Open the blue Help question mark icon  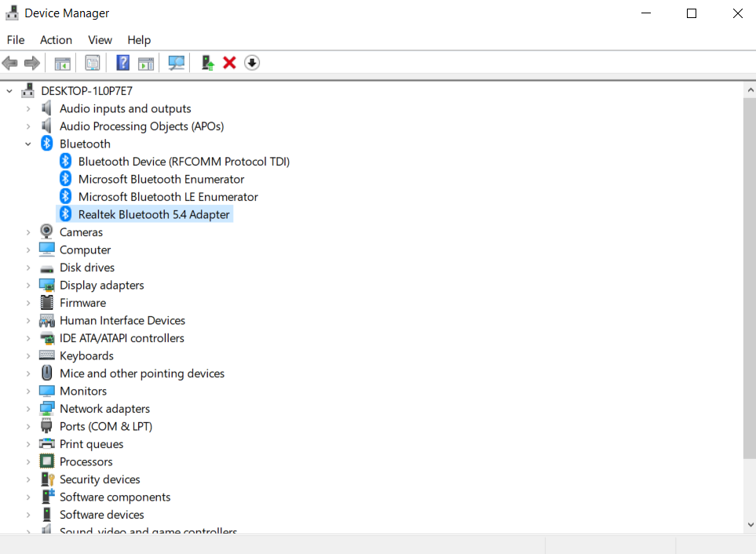tap(123, 63)
